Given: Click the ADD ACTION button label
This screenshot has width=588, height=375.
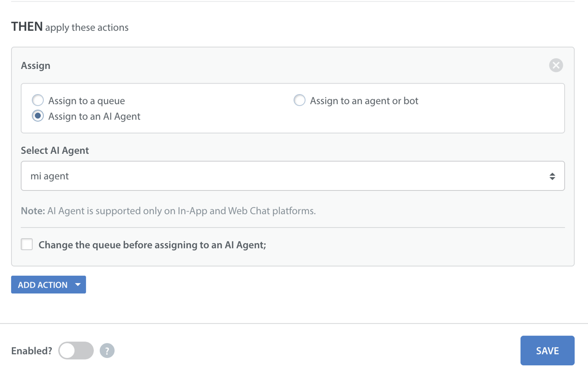Looking at the screenshot, I should (43, 285).
